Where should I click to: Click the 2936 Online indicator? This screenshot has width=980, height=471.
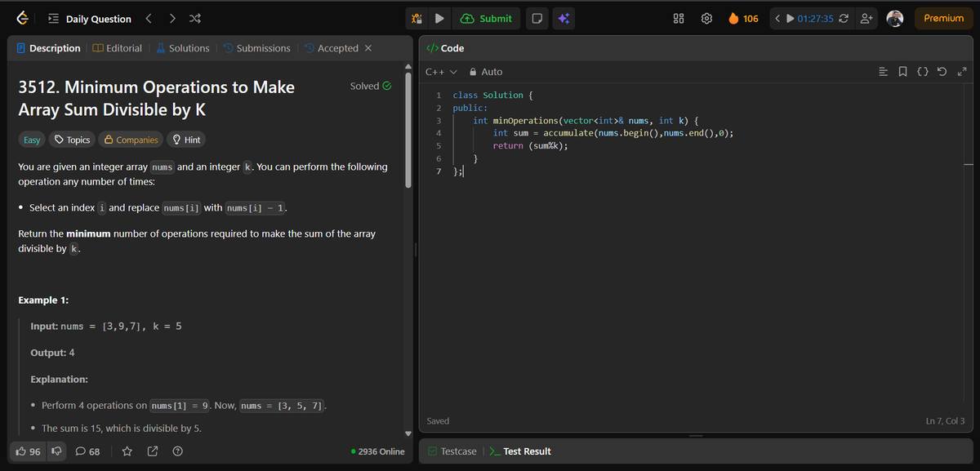[x=377, y=451]
